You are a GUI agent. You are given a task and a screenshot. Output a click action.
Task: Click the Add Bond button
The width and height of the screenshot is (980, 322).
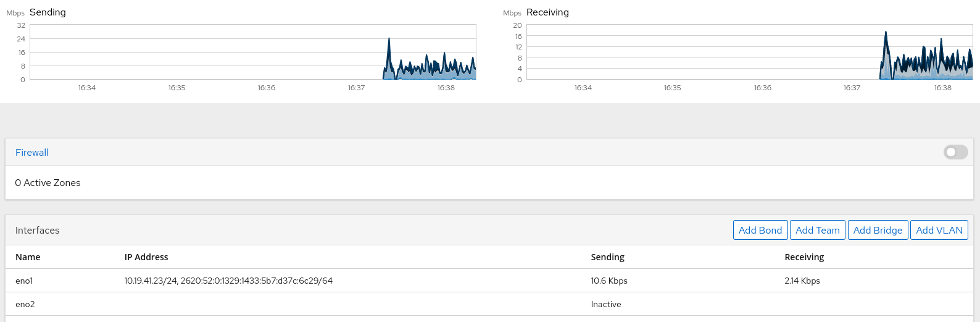(x=760, y=230)
